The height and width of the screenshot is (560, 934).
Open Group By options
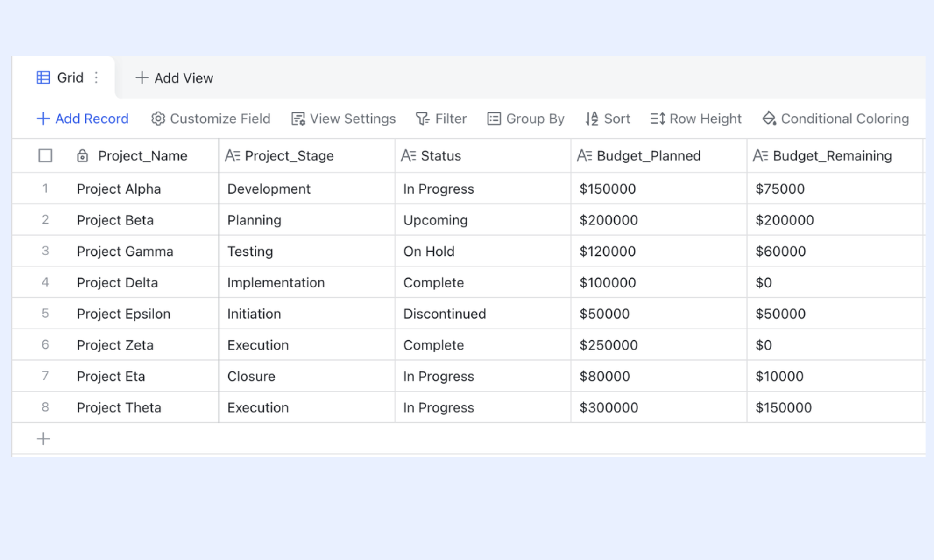pos(526,119)
